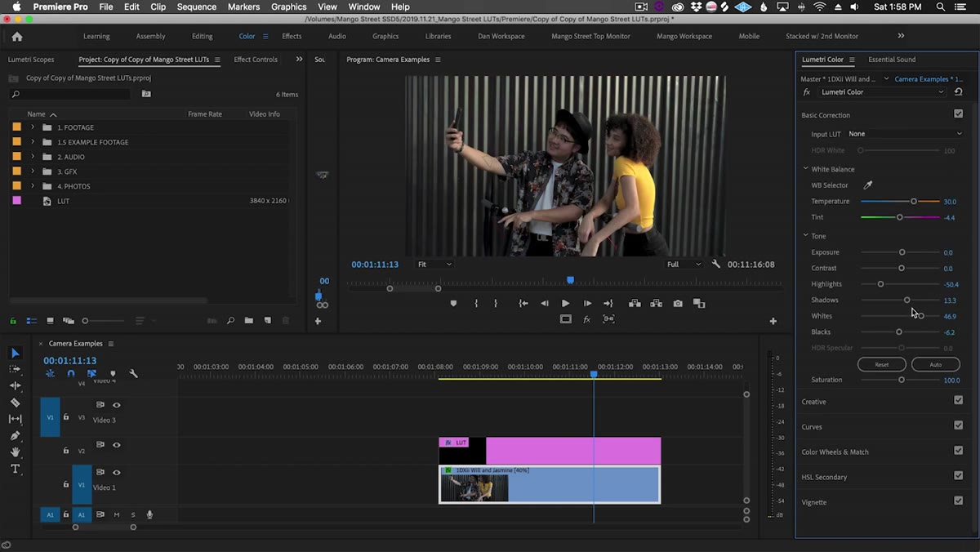
Task: Switch to the Editing workspace
Action: pos(202,36)
